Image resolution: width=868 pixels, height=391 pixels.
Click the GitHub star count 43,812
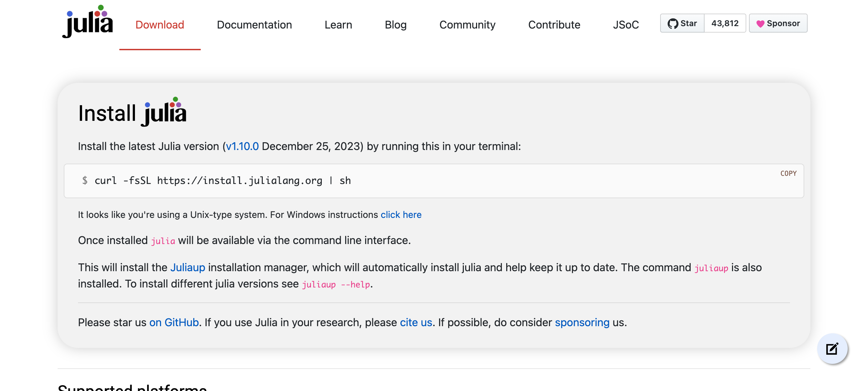click(725, 23)
